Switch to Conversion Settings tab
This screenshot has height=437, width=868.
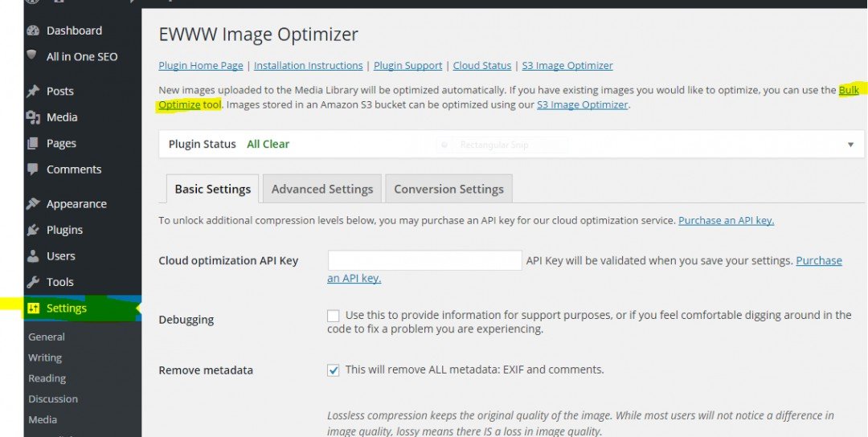point(449,190)
